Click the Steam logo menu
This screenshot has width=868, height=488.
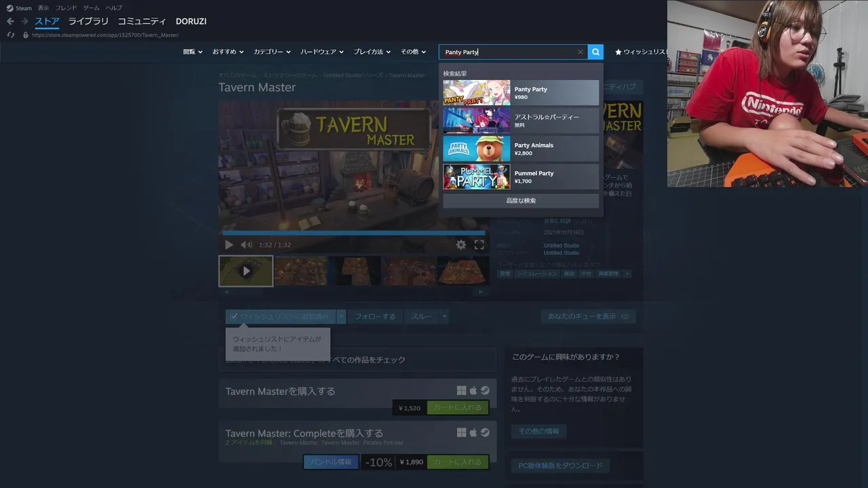[x=19, y=8]
